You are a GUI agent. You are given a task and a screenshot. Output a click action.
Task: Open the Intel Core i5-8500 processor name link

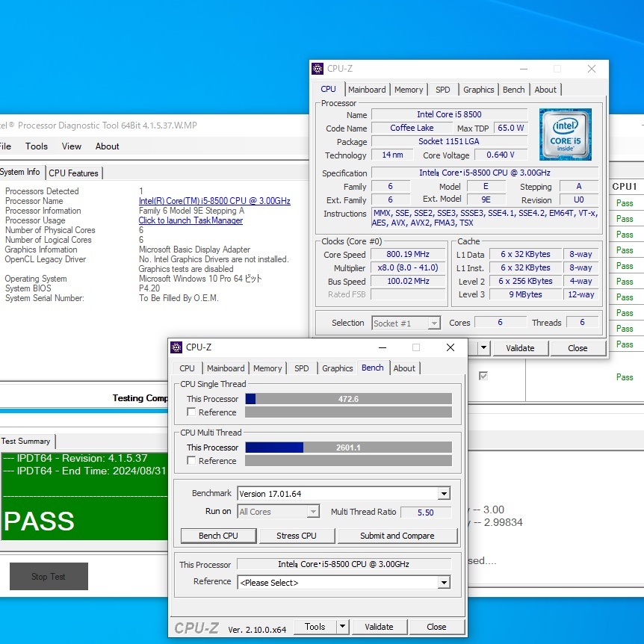(x=214, y=201)
